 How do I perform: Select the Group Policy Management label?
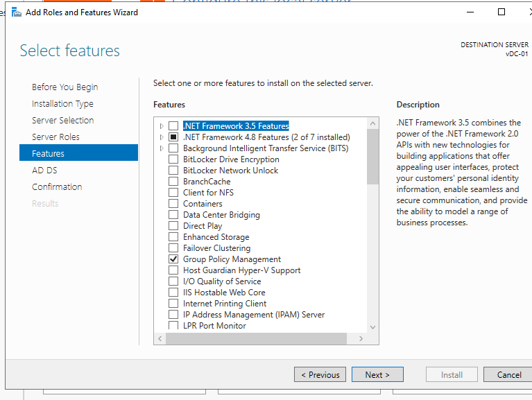click(x=232, y=259)
